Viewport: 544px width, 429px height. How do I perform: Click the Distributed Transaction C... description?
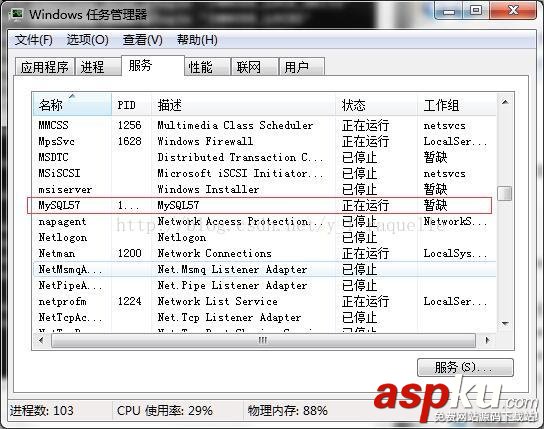click(240, 157)
